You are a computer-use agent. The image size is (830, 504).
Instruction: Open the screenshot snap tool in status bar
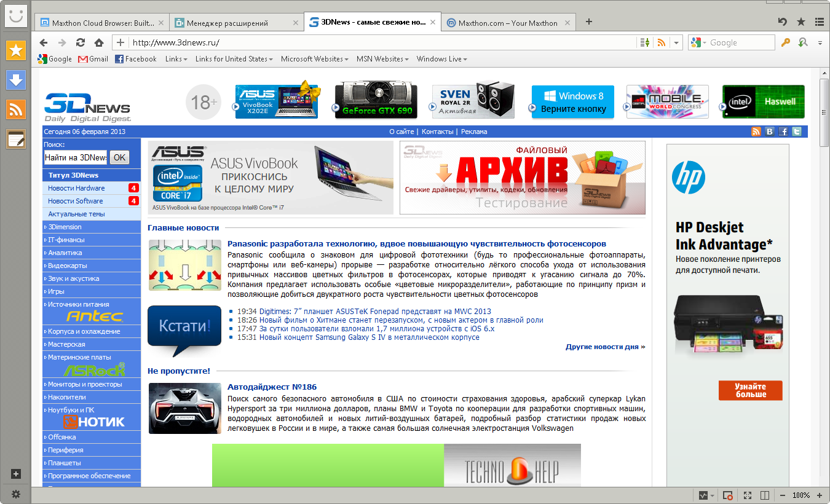[x=728, y=495]
